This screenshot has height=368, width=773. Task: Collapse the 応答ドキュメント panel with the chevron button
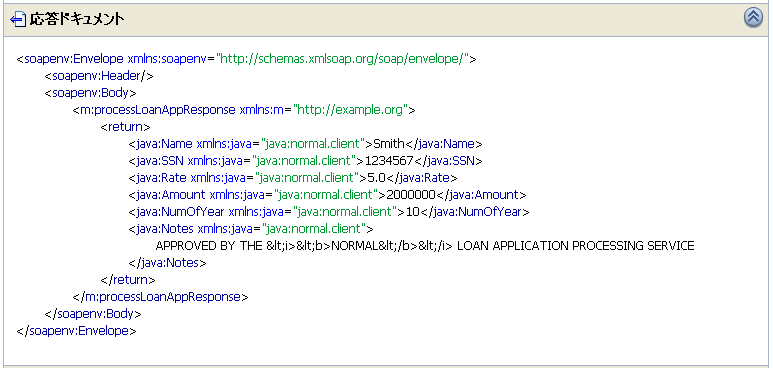[x=753, y=18]
